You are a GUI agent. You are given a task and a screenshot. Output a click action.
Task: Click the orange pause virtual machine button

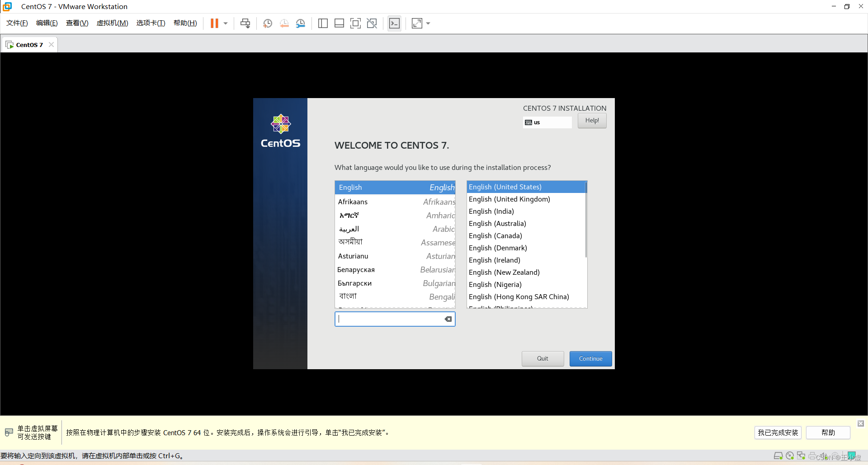tap(214, 23)
